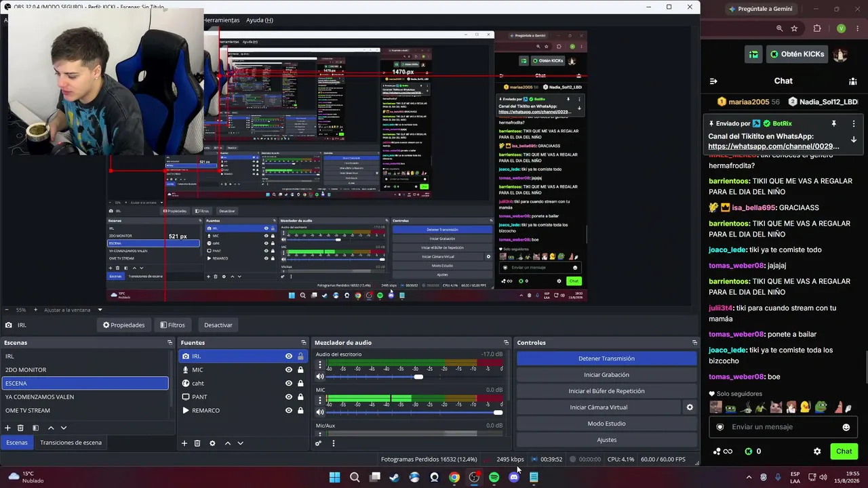Switch to Transiciones de escena tab
Screen dimensions: 868x488
click(x=71, y=443)
